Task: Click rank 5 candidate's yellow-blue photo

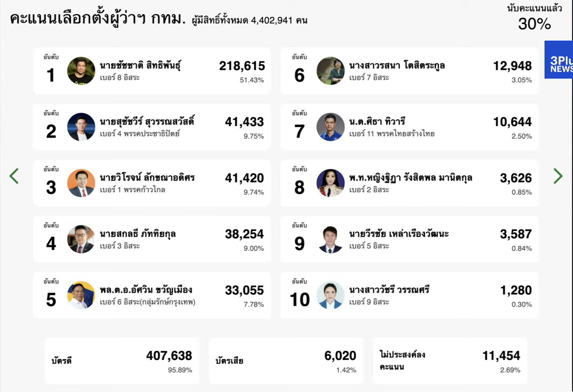Action: (81, 295)
